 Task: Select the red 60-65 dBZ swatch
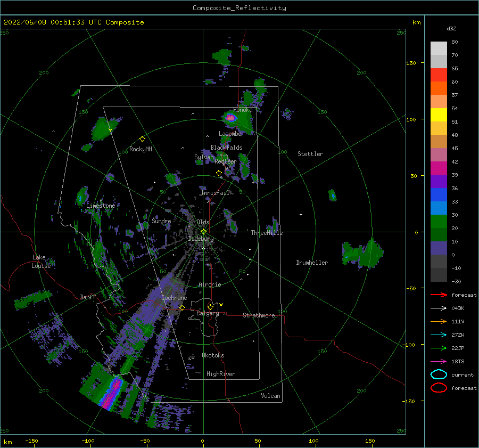point(439,75)
